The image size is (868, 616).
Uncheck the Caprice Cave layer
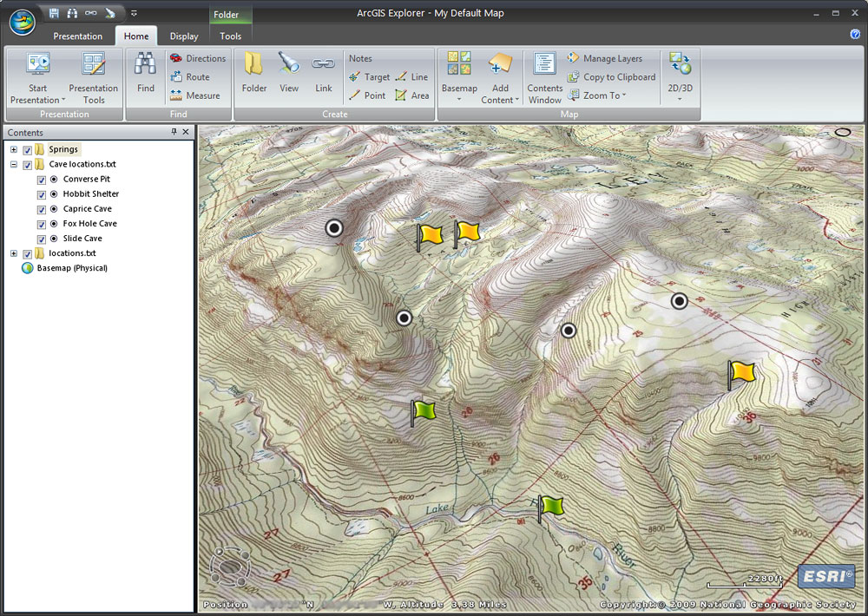point(42,210)
